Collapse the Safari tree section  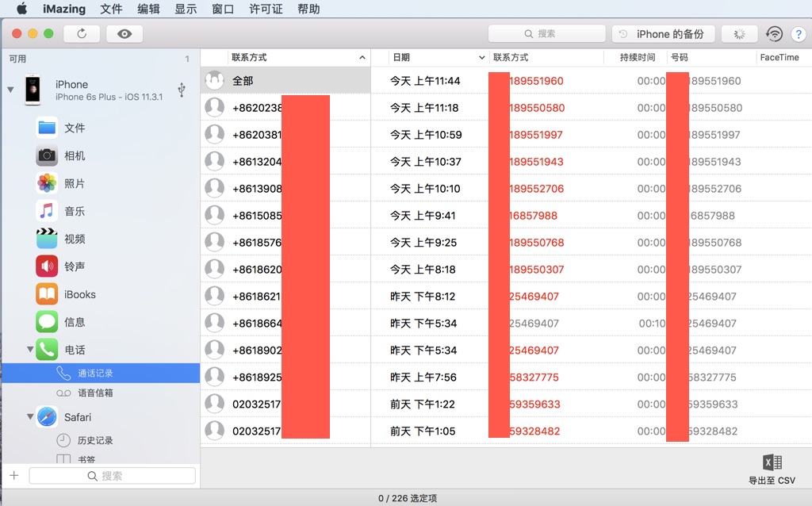(x=30, y=416)
